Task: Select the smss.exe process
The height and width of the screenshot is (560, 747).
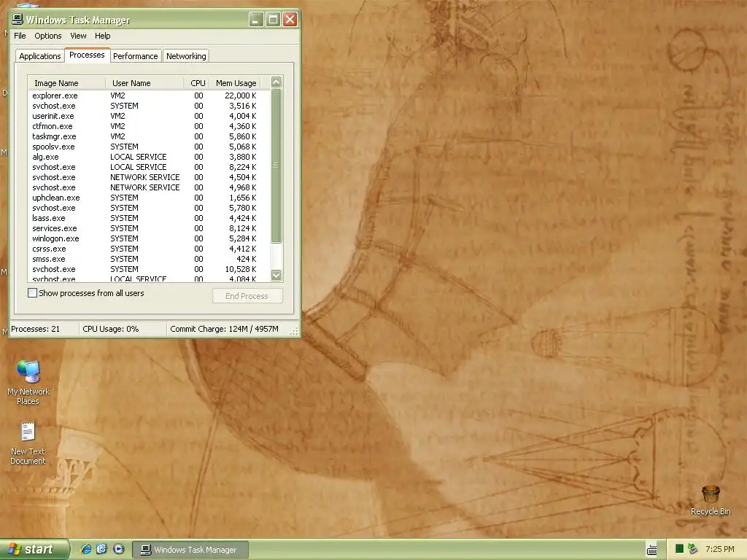Action: 149,259
